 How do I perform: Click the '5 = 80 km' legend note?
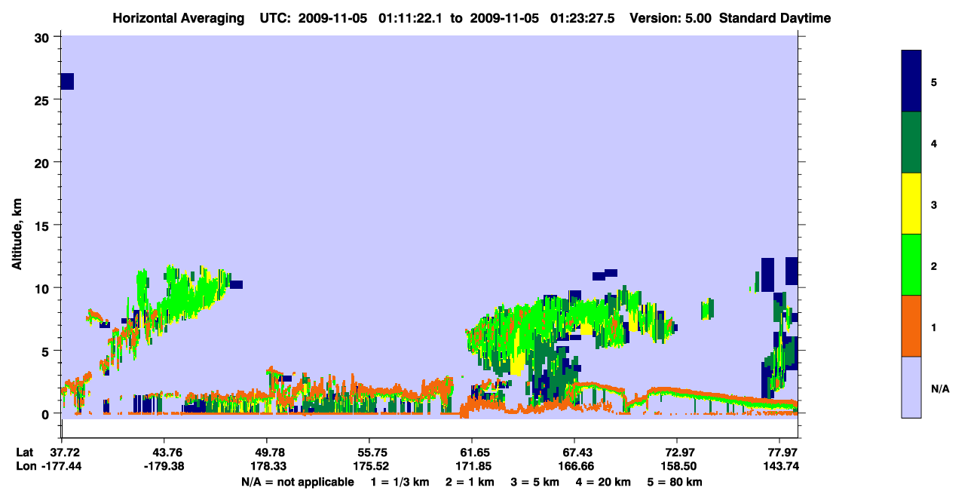coord(675,482)
